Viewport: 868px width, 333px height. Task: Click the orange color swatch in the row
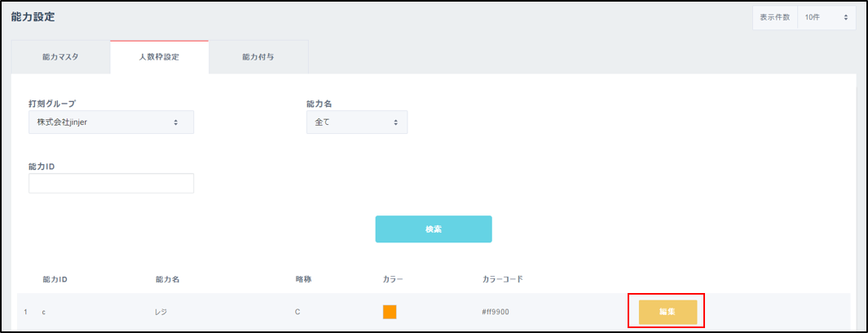[x=390, y=312]
